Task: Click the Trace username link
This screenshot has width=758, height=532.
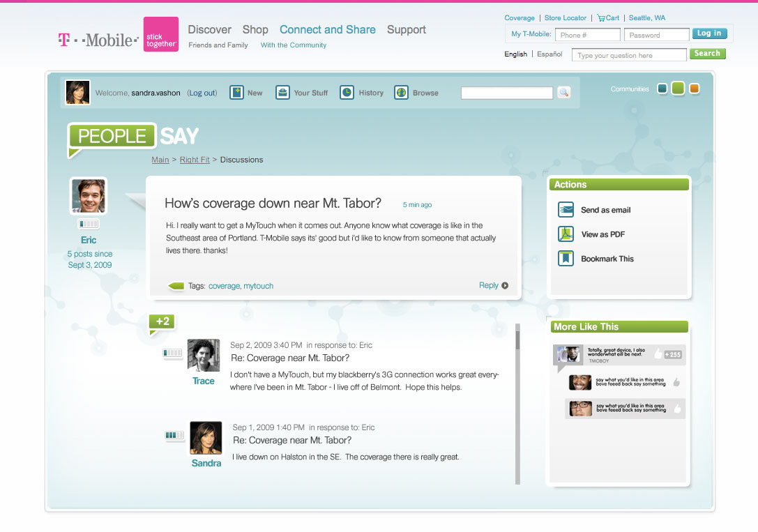Action: tap(204, 381)
